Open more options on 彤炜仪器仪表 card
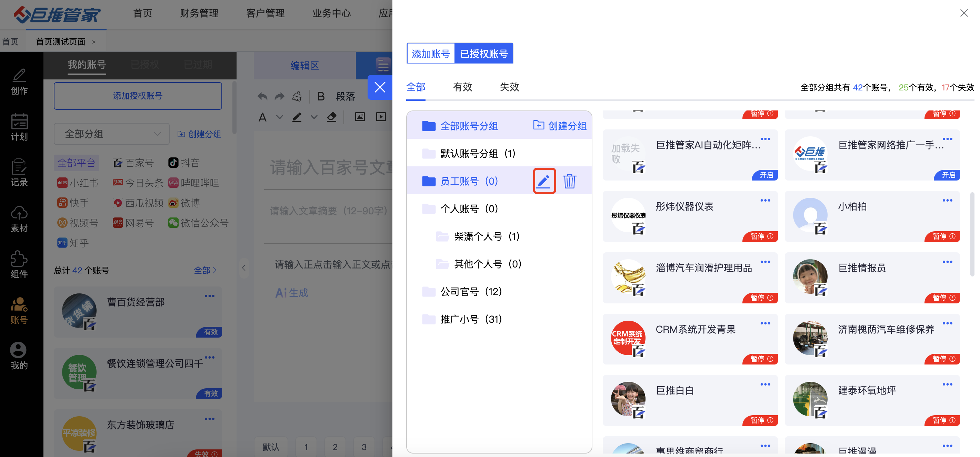Screen dimensions: 980x457 765,200
